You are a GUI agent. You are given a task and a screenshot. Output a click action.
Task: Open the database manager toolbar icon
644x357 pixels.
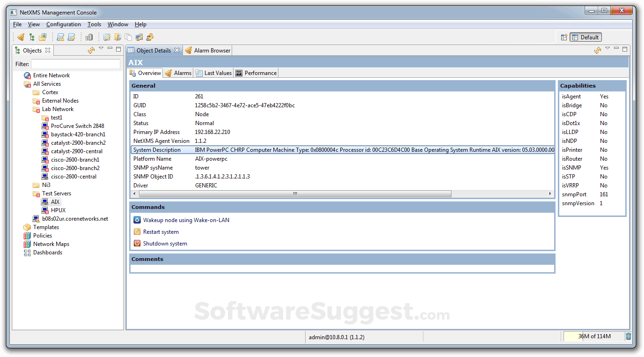pos(89,37)
